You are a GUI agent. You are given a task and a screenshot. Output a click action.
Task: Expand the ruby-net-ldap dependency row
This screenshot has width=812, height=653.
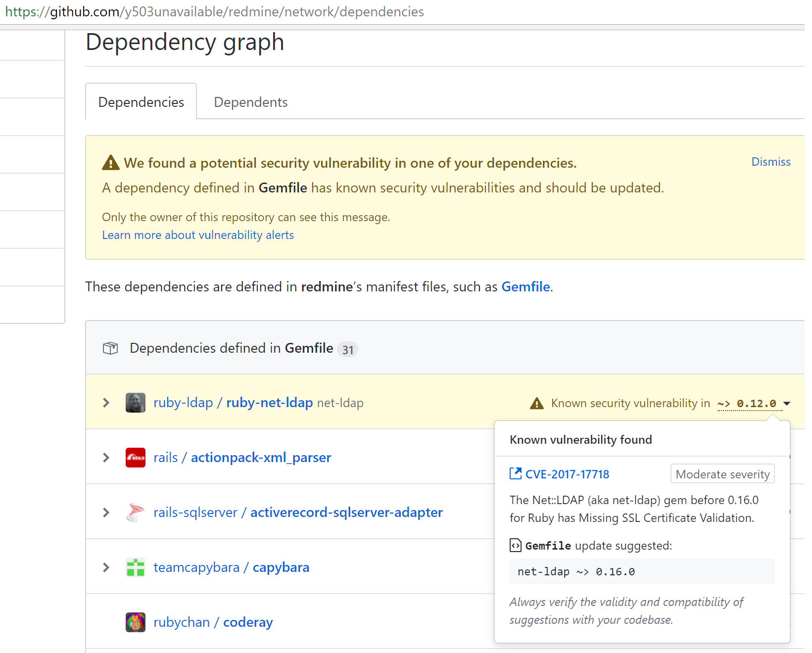(x=106, y=403)
